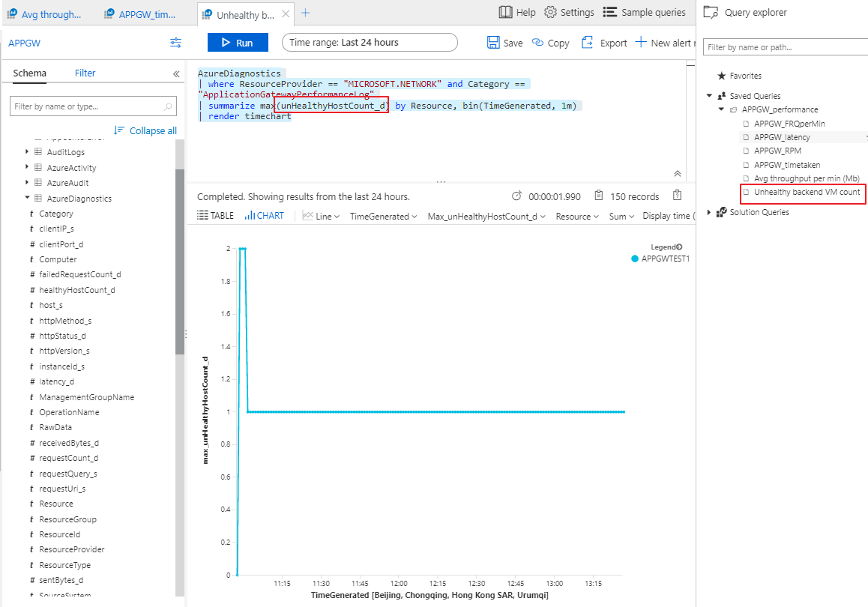Click the schema filter input field
868x607 pixels.
click(86, 106)
